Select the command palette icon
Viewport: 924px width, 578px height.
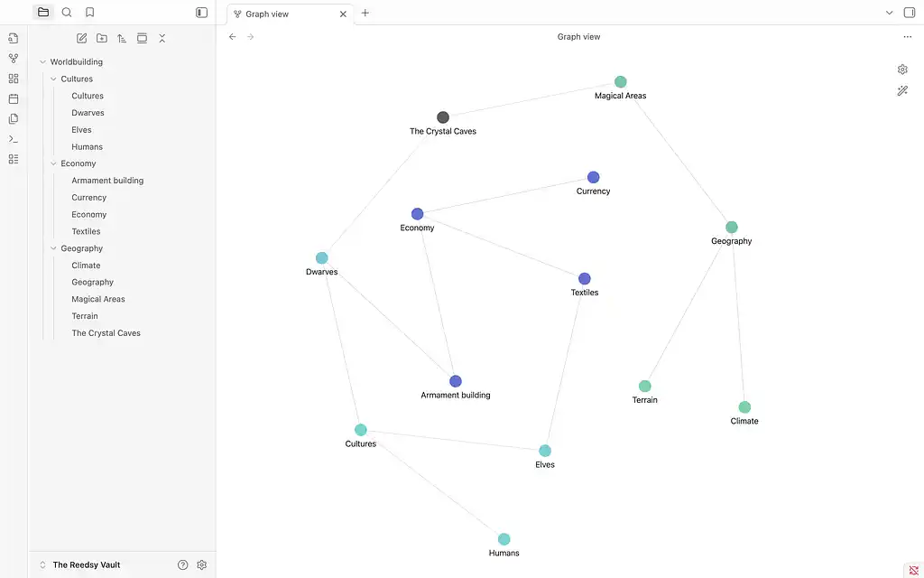coord(13,139)
